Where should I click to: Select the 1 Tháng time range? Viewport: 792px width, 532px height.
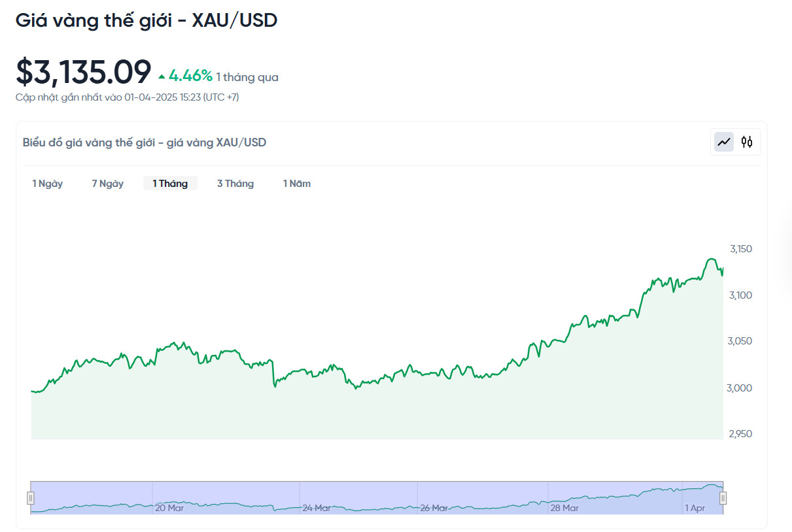tap(170, 184)
